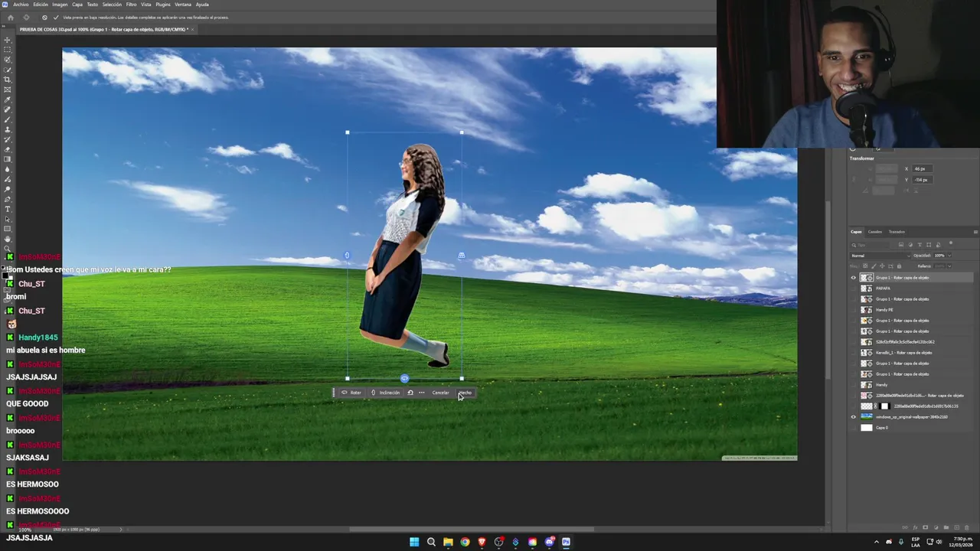Select the Gradient tool
Screen dimensions: 980x551
pos(8,159)
